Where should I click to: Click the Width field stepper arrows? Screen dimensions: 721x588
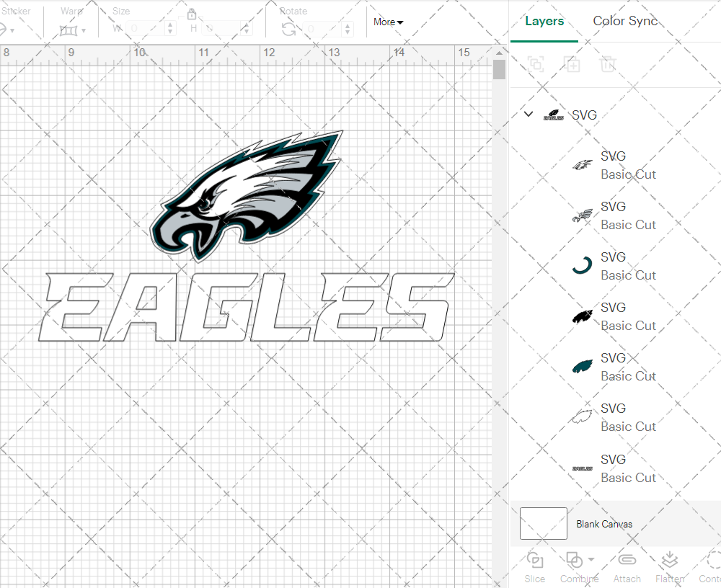[170, 29]
